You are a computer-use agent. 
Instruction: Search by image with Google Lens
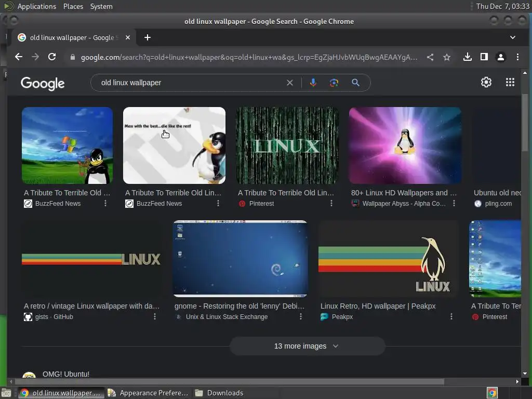pyautogui.click(x=334, y=83)
